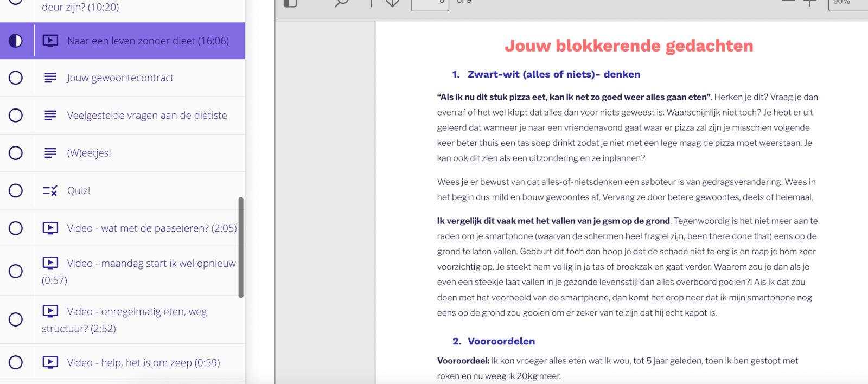Mark 'Video - help, het is om zeep' circle complete
Viewport: 868px width, 384px height.
16,362
